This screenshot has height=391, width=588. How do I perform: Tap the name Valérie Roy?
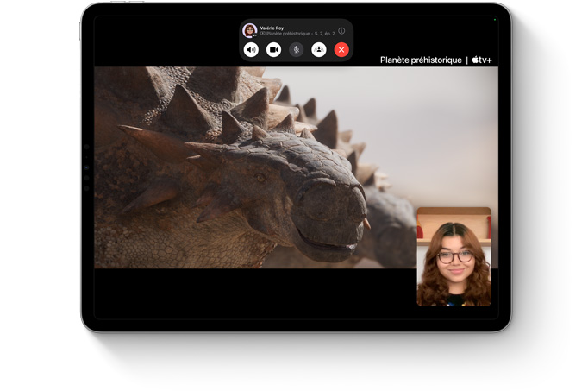pos(272,28)
